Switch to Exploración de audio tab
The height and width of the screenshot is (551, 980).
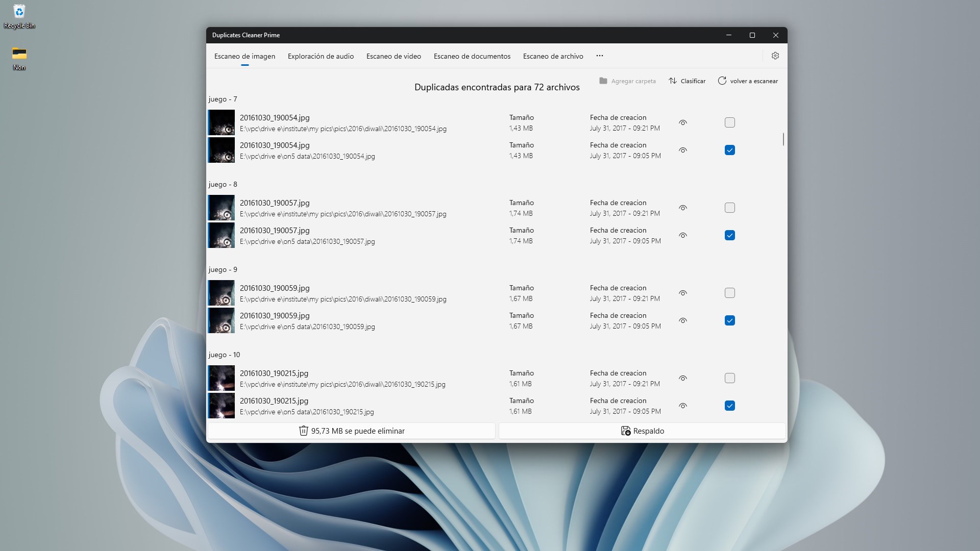coord(321,56)
